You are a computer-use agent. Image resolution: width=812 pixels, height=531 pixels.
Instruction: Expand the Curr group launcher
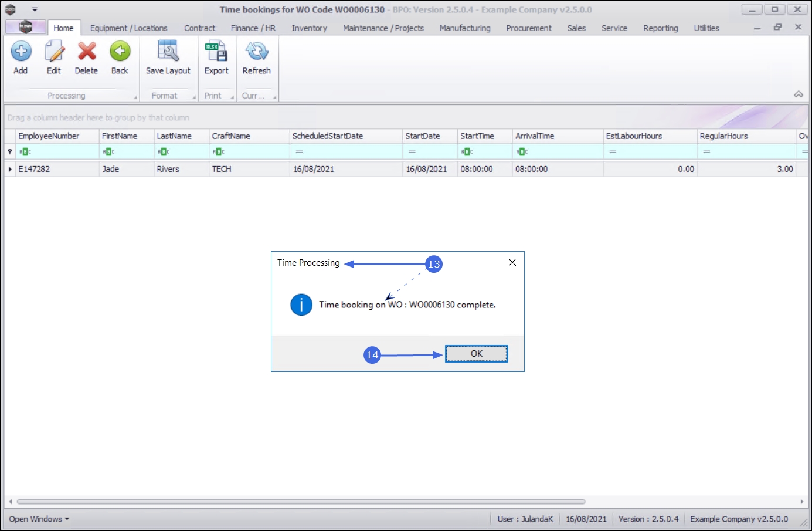pos(274,97)
